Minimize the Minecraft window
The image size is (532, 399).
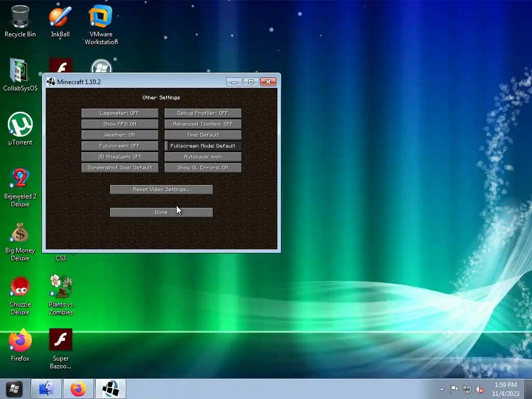pyautogui.click(x=234, y=82)
